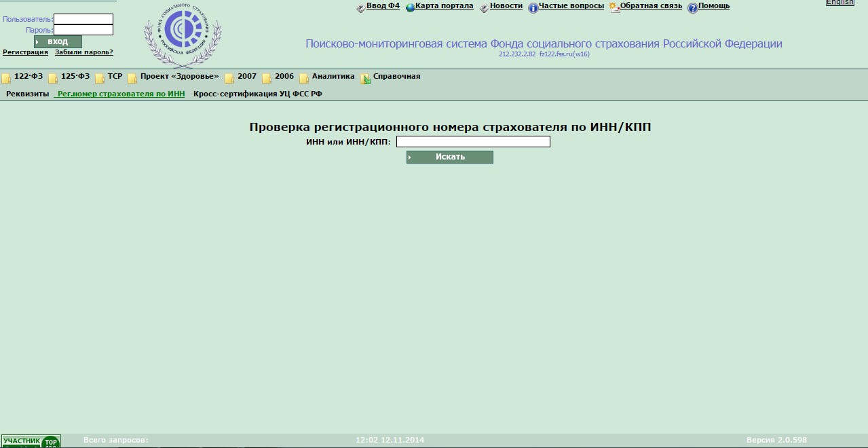Image resolution: width=868 pixels, height=448 pixels.
Task: Click the УЧАСТНИК TOP 100 badge
Action: (x=31, y=441)
